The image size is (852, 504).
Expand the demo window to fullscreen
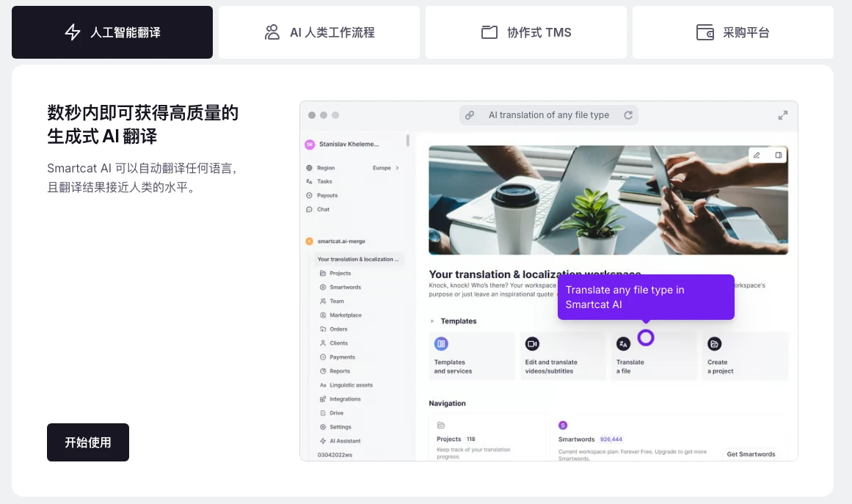[x=783, y=115]
